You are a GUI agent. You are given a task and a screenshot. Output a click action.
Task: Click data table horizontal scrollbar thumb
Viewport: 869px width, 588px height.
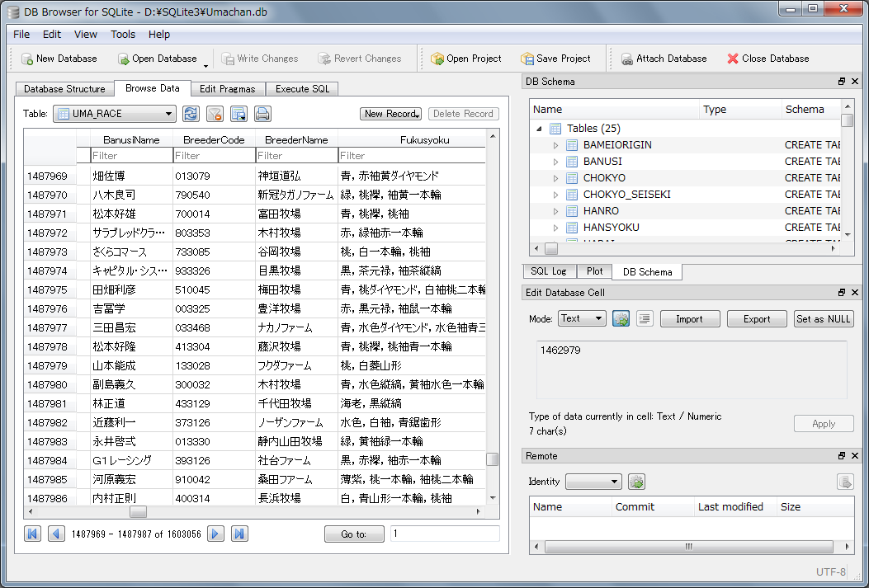click(x=138, y=511)
